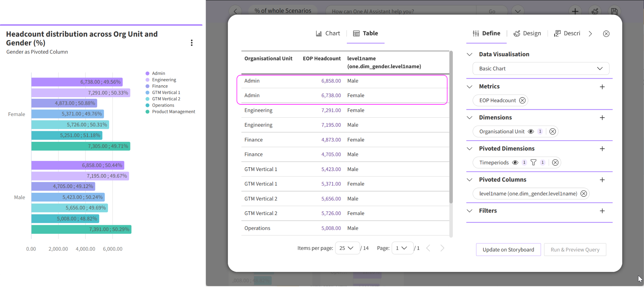The width and height of the screenshot is (644, 288).
Task: Toggle visibility of Organisational Unit dimension
Action: tap(531, 131)
